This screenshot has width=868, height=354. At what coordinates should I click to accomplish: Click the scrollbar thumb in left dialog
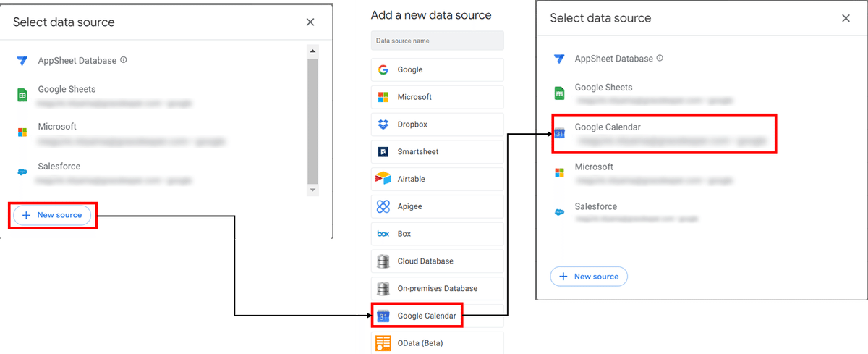point(312,121)
